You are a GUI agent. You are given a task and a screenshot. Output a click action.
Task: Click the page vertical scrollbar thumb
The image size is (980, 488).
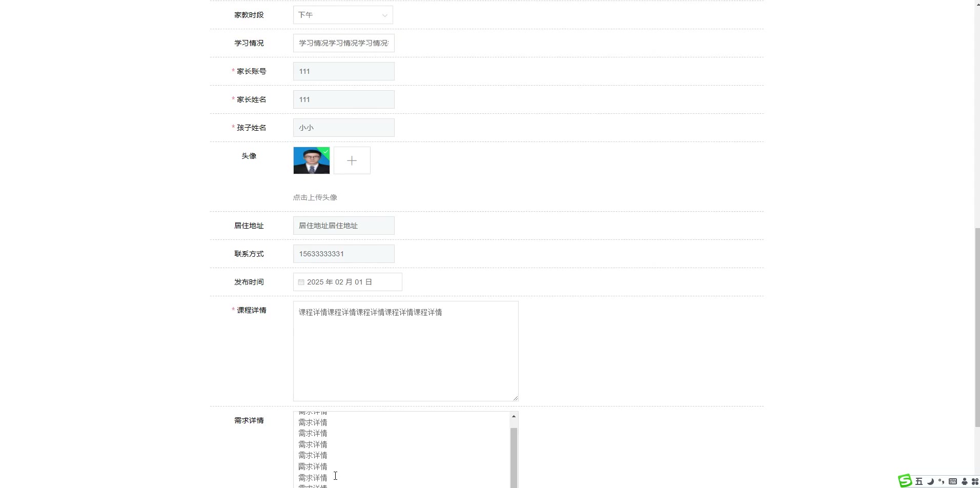(977, 327)
